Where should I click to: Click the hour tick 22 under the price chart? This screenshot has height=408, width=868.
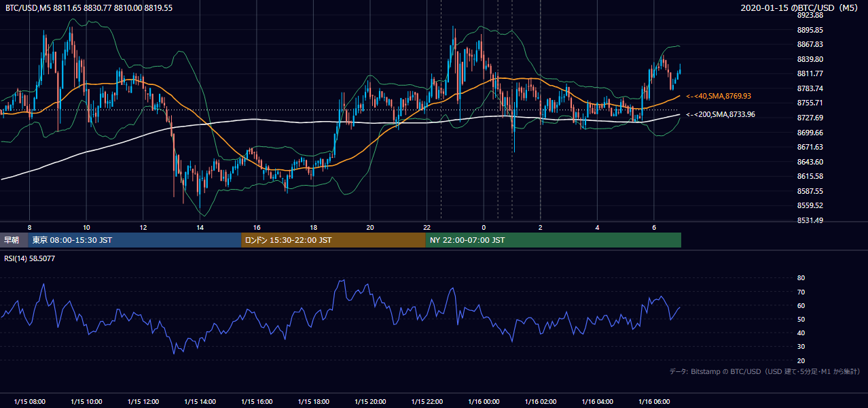tap(427, 227)
